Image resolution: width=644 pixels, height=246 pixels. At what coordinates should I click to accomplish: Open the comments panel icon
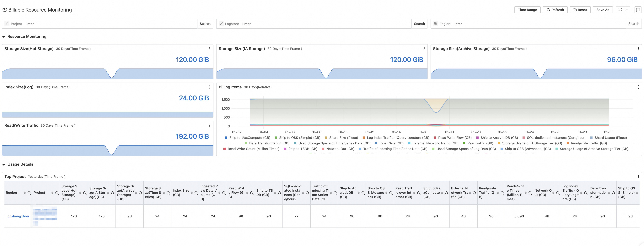tap(638, 10)
